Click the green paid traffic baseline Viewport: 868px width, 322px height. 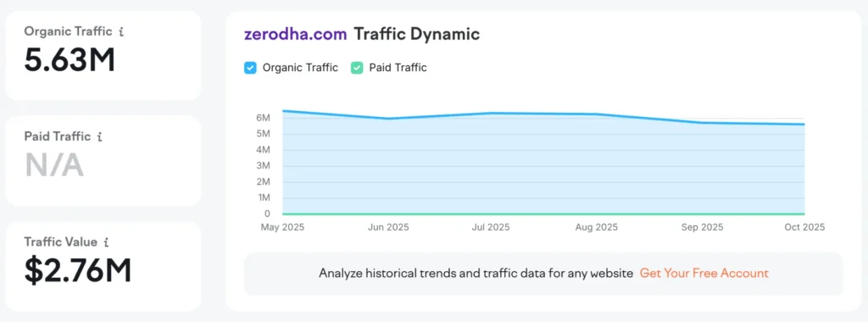coord(543,214)
